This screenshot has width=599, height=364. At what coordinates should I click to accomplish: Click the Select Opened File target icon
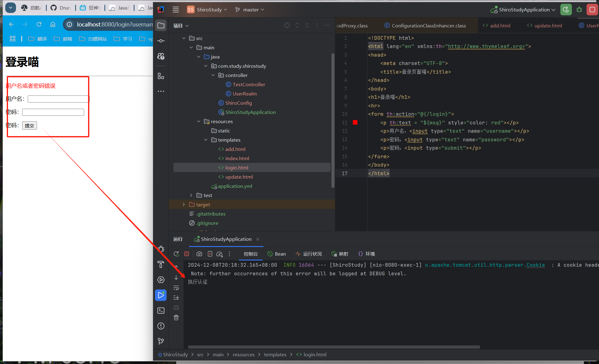[x=287, y=26]
